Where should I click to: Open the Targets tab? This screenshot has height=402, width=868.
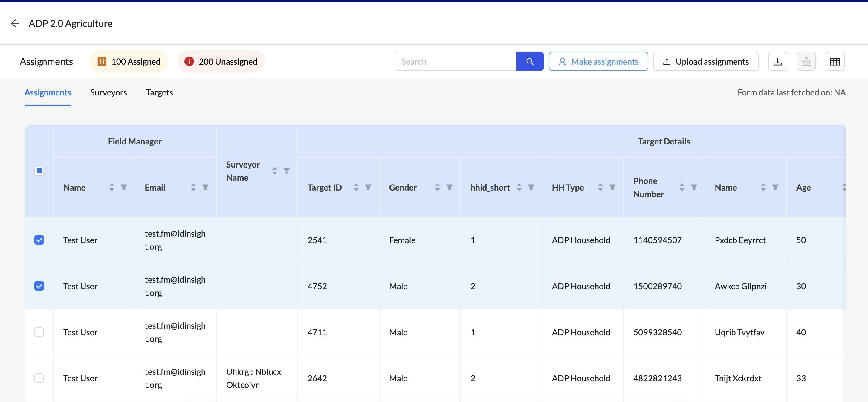tap(159, 92)
